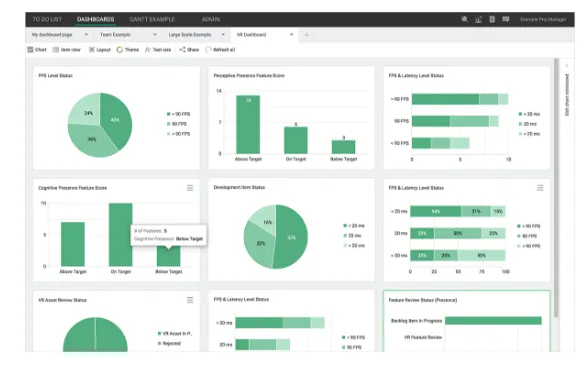Click the Development Item Status chart title
Screen dimensions: 588x381
pos(239,188)
